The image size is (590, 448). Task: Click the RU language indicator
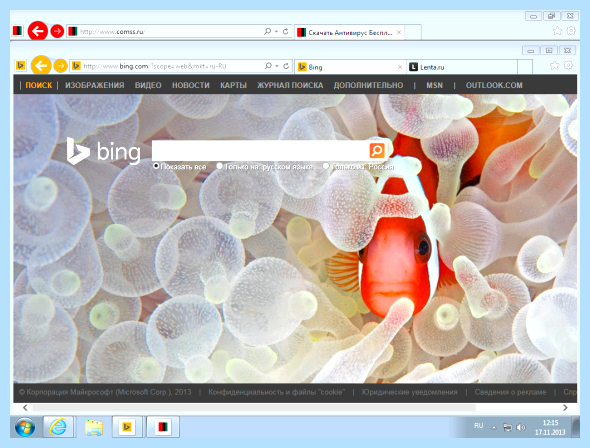(x=478, y=426)
